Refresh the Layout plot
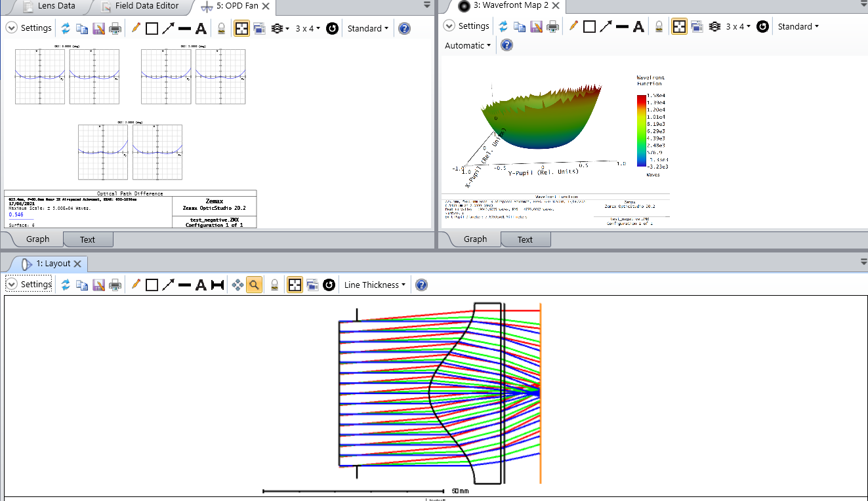The height and width of the screenshot is (501, 868). (66, 285)
